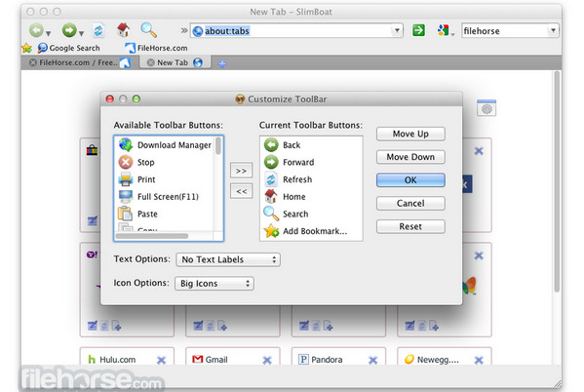
Task: Open the Text Options dropdown
Action: (228, 259)
